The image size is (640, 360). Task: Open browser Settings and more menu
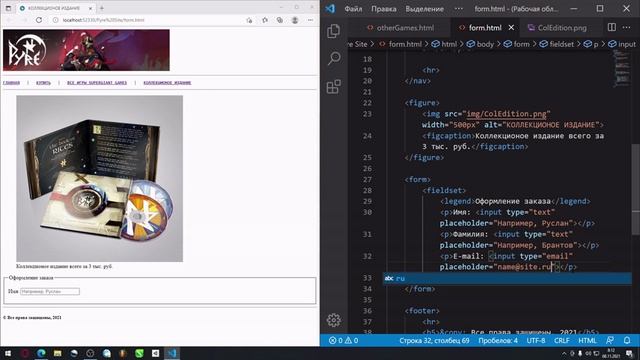point(310,20)
